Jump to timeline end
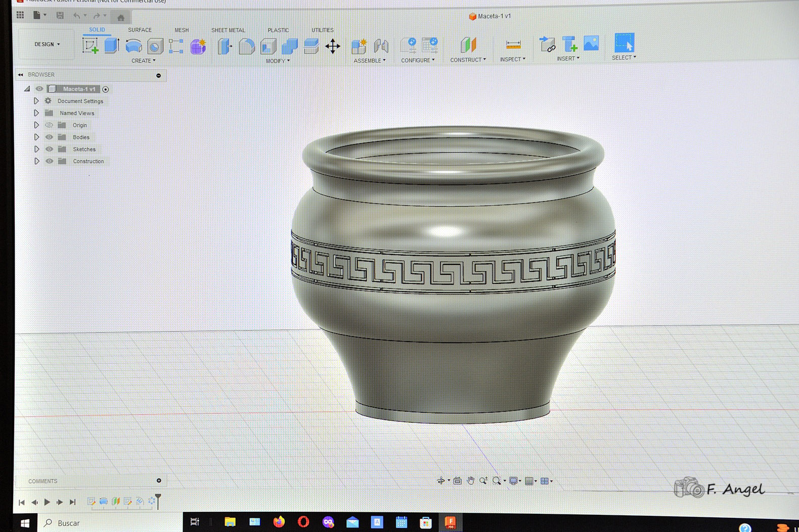This screenshot has width=799, height=532. pyautogui.click(x=73, y=502)
